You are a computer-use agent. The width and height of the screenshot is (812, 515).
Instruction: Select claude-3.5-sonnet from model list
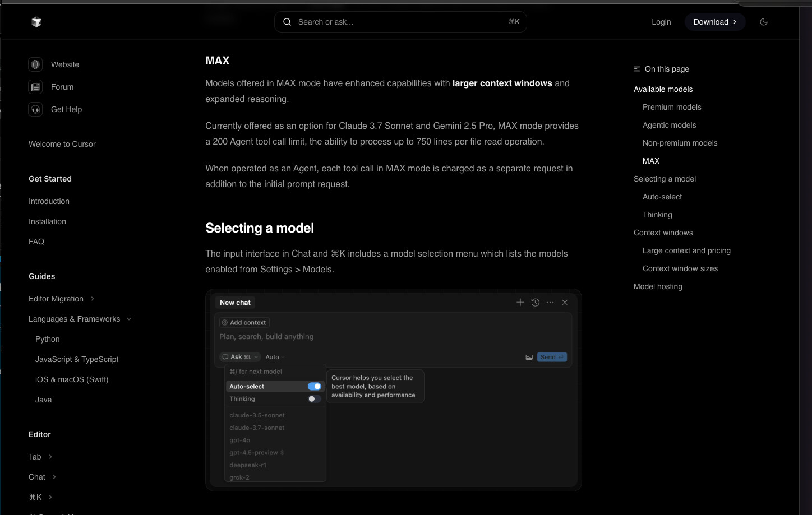[257, 415]
